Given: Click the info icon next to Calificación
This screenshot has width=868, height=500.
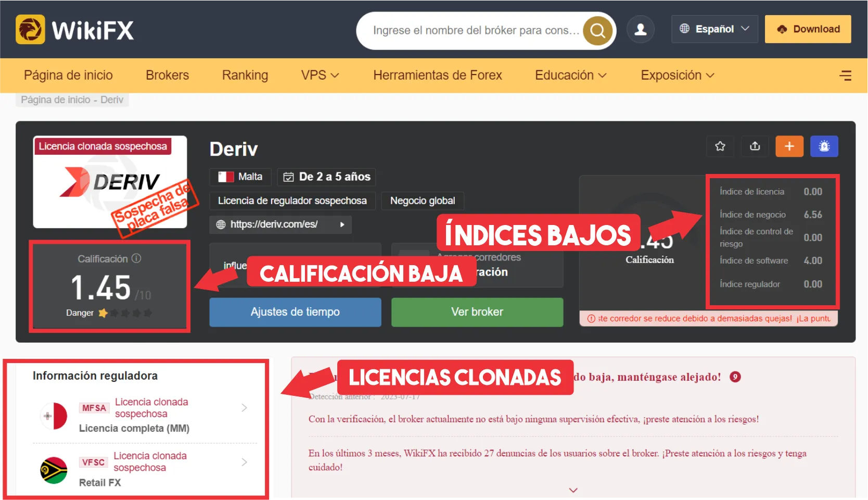Looking at the screenshot, I should 136,258.
